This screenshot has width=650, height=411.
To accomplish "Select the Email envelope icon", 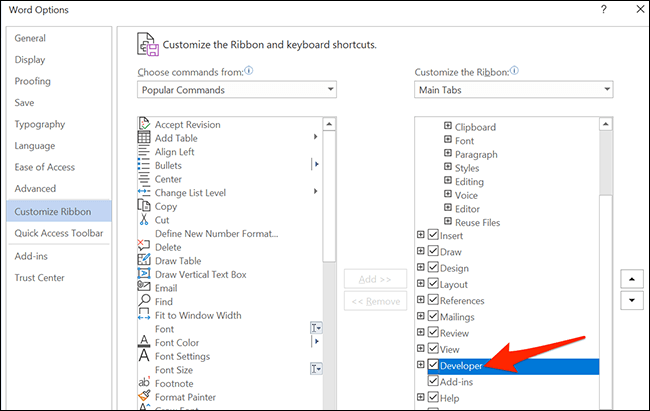I will [145, 288].
